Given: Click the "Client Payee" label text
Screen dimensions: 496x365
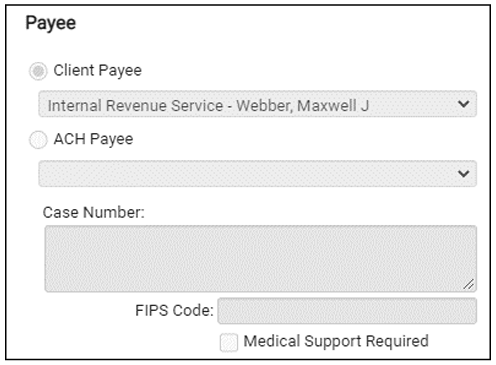Looking at the screenshot, I should click(98, 71).
